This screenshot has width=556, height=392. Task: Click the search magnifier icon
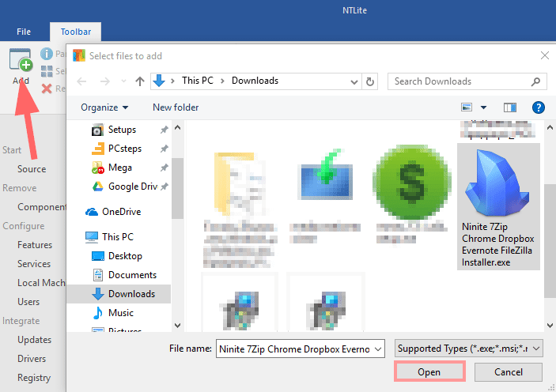coord(535,81)
